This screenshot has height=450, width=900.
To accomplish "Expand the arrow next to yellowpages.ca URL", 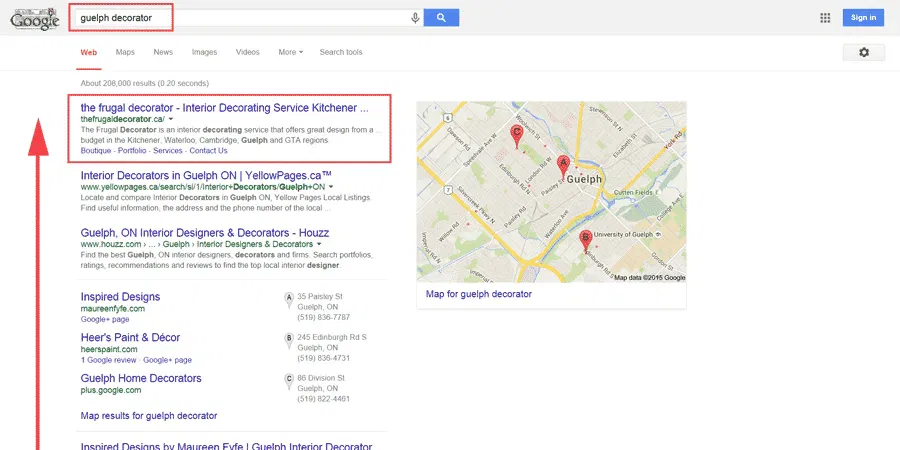I will pos(331,187).
